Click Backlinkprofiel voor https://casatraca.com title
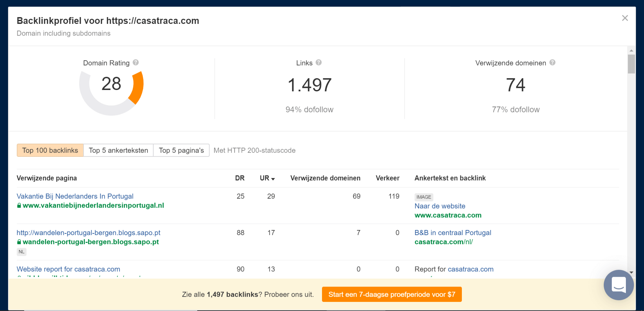Screen dimensions: 644x311 (108, 21)
